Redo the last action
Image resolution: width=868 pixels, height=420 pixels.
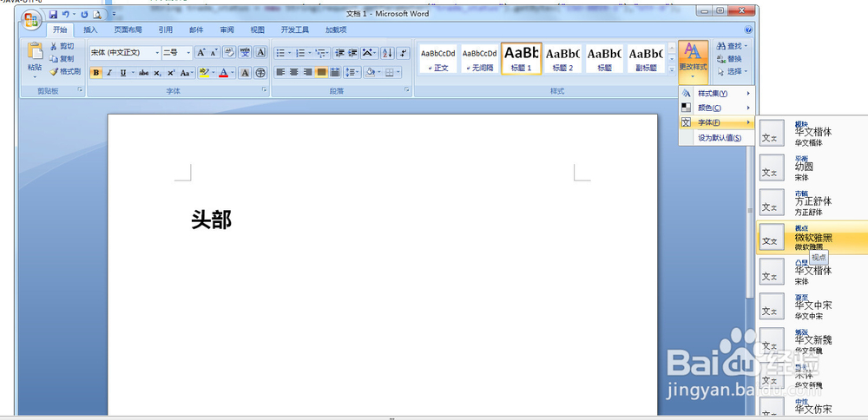84,15
